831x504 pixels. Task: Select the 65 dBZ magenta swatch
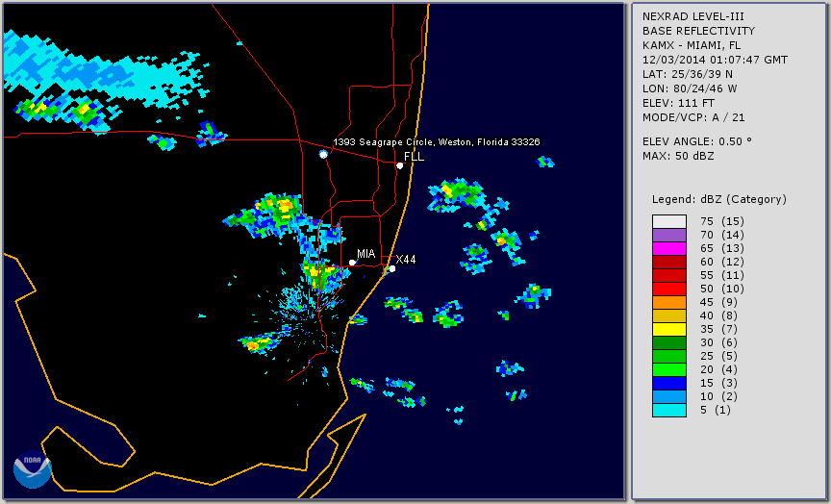tap(669, 248)
